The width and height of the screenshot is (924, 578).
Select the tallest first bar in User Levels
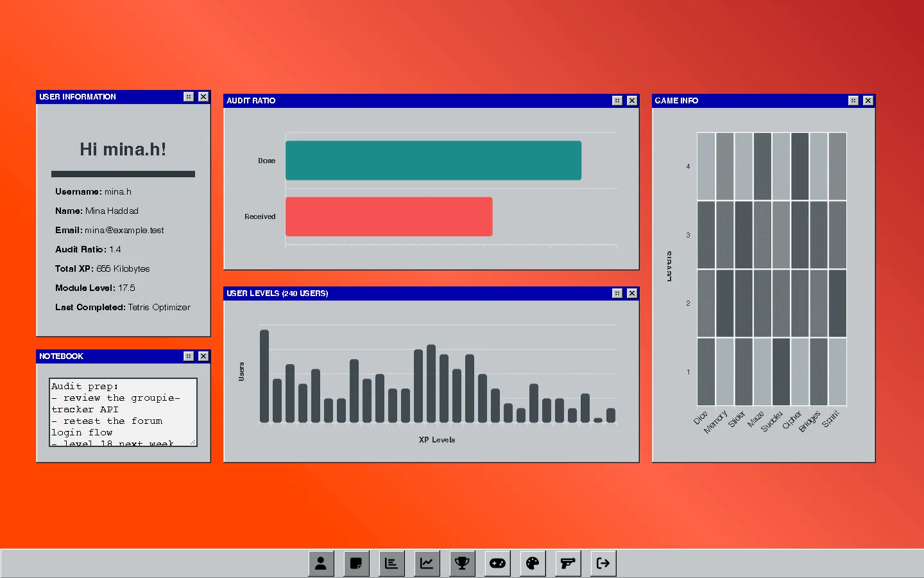pyautogui.click(x=264, y=376)
